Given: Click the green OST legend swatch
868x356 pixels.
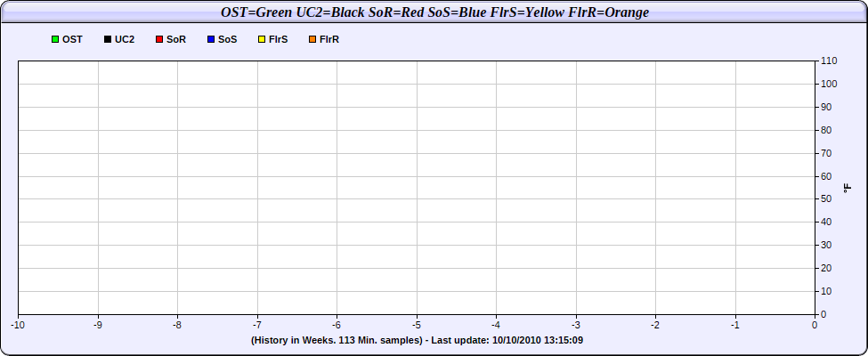Looking at the screenshot, I should [55, 40].
